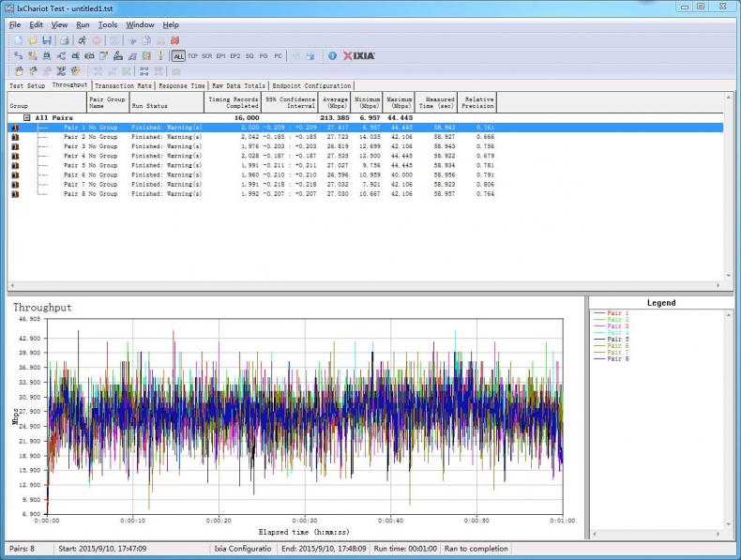741x560 pixels.
Task: Click the Average (Mbps) column header
Action: pos(335,102)
